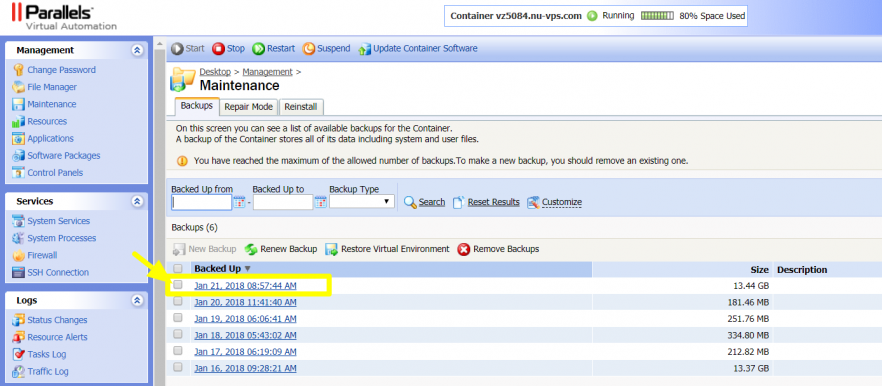Open the Jan 21, 2018 08:57:44 AM backup

tap(245, 286)
